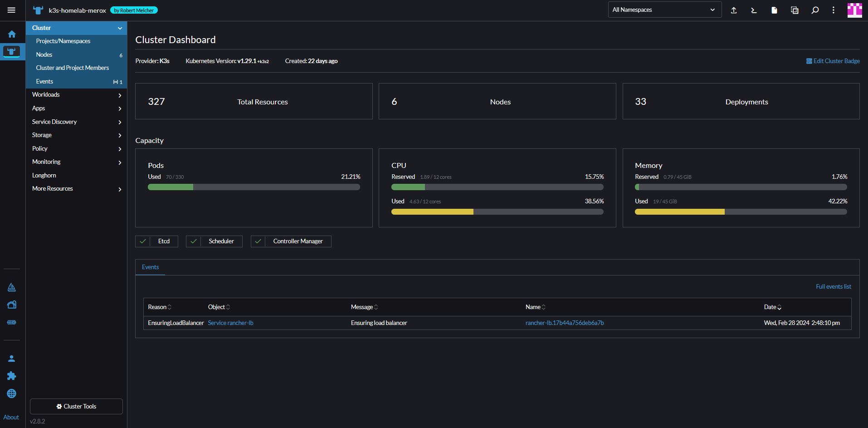Open the resource search magnifier icon
Image resolution: width=868 pixels, height=428 pixels.
815,10
